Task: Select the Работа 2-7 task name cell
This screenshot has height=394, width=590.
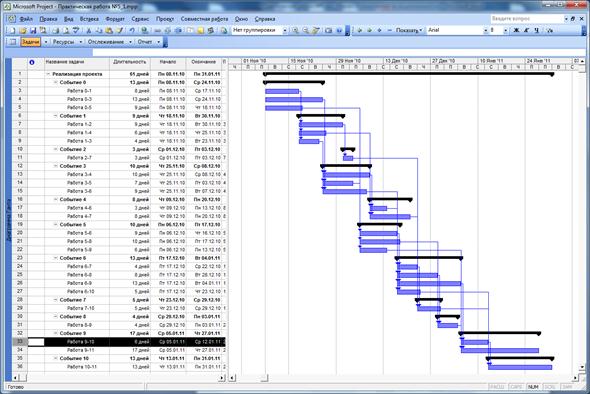Action: point(77,158)
